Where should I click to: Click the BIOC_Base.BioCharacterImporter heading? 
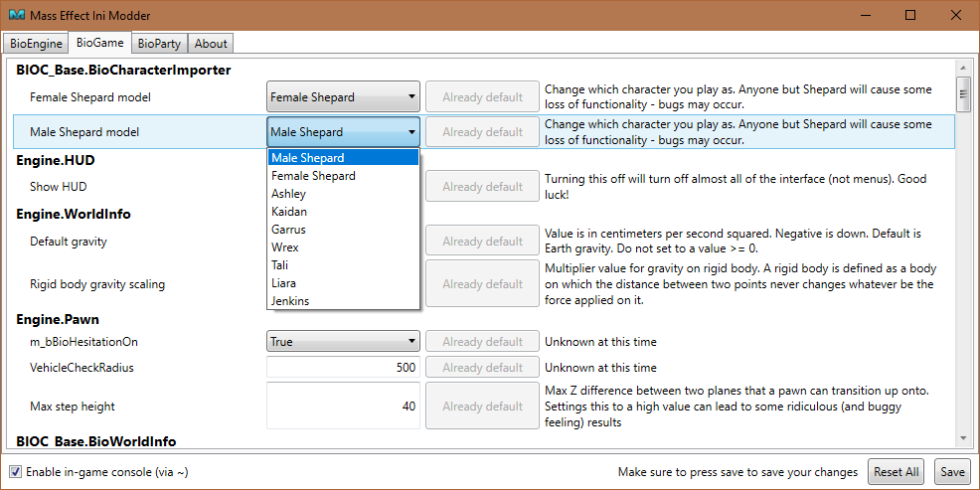[124, 70]
